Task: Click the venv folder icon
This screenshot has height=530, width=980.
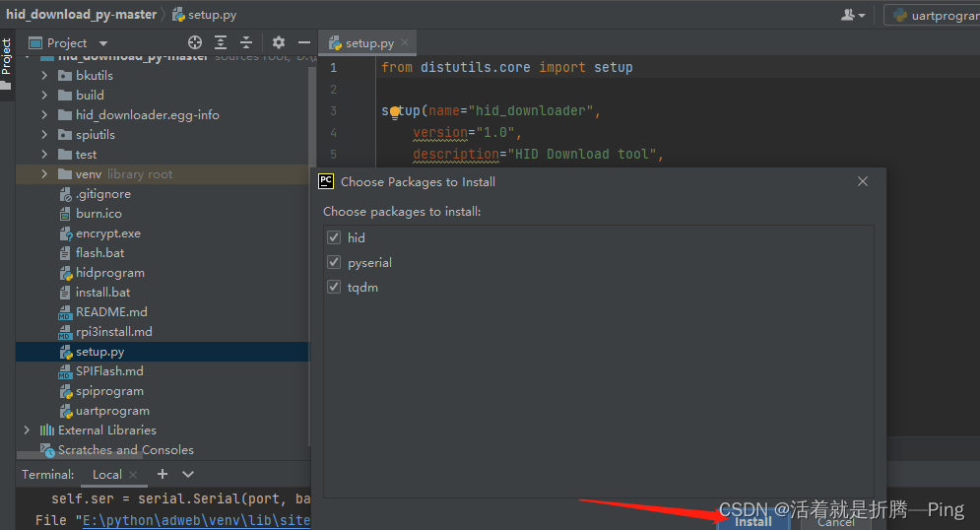Action: 65,173
